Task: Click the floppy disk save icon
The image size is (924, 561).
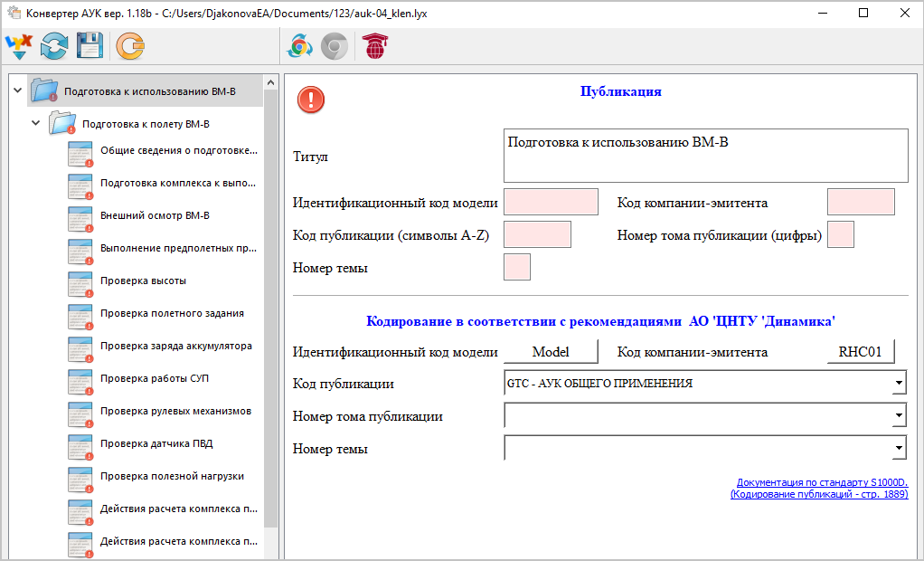Action: click(90, 45)
